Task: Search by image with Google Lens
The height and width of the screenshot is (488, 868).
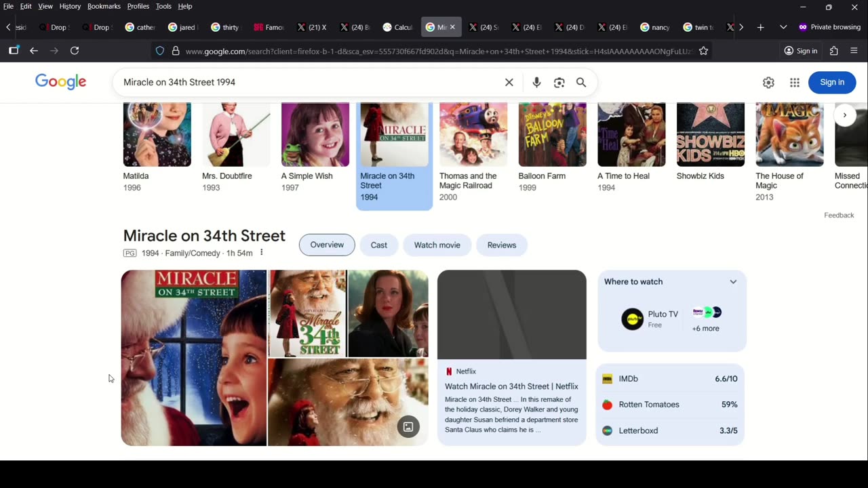Action: [559, 82]
